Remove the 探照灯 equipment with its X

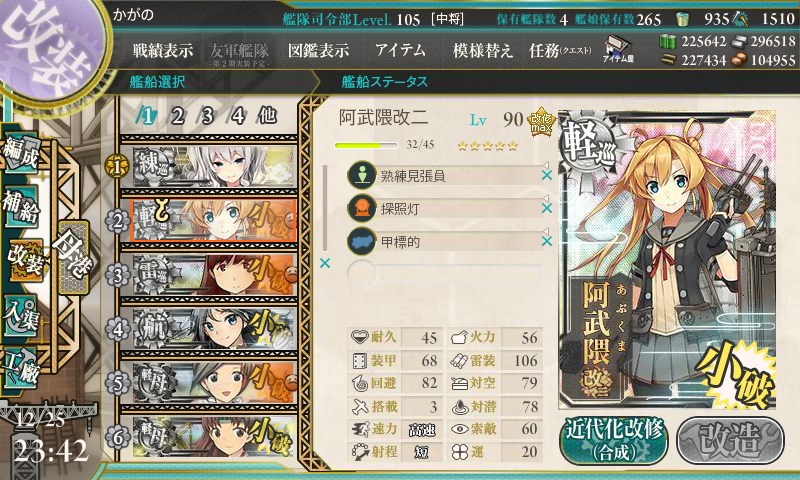(546, 208)
